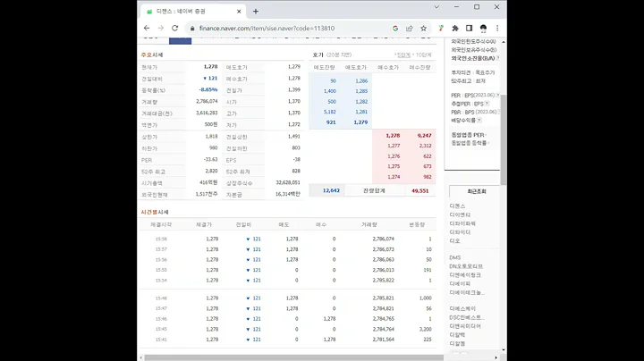Viewport: 644px width, 361px height.
Task: Open a new tab with the plus button
Action: pyautogui.click(x=256, y=12)
